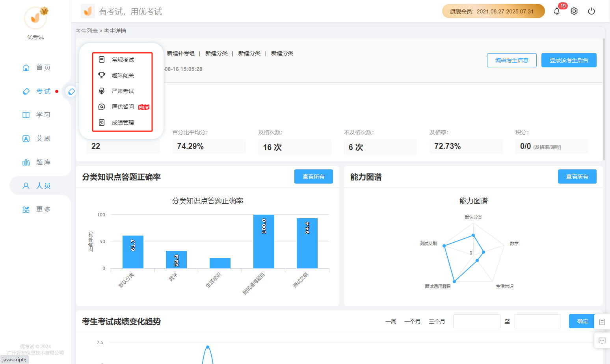Click the header orange logo icon
Screen dimensions: 610x364
(88, 11)
